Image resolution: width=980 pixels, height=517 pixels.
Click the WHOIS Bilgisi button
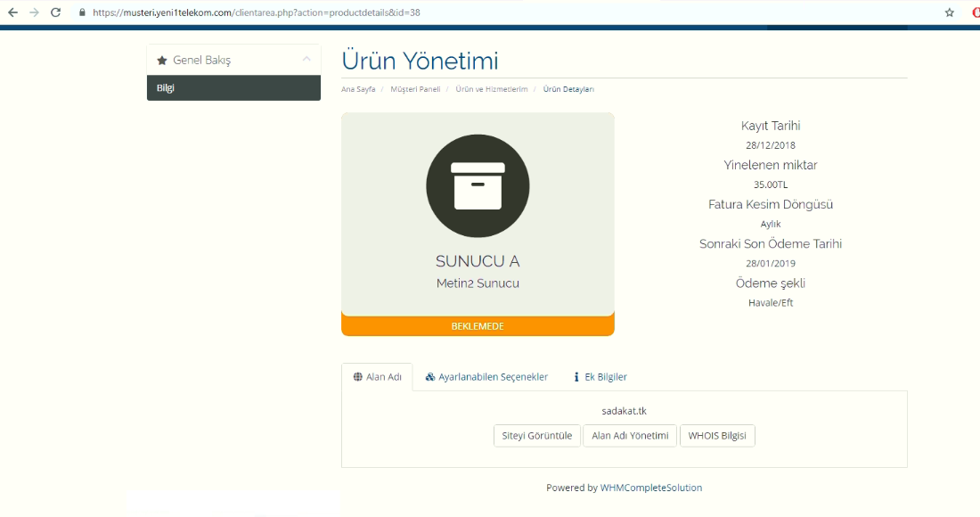(717, 436)
